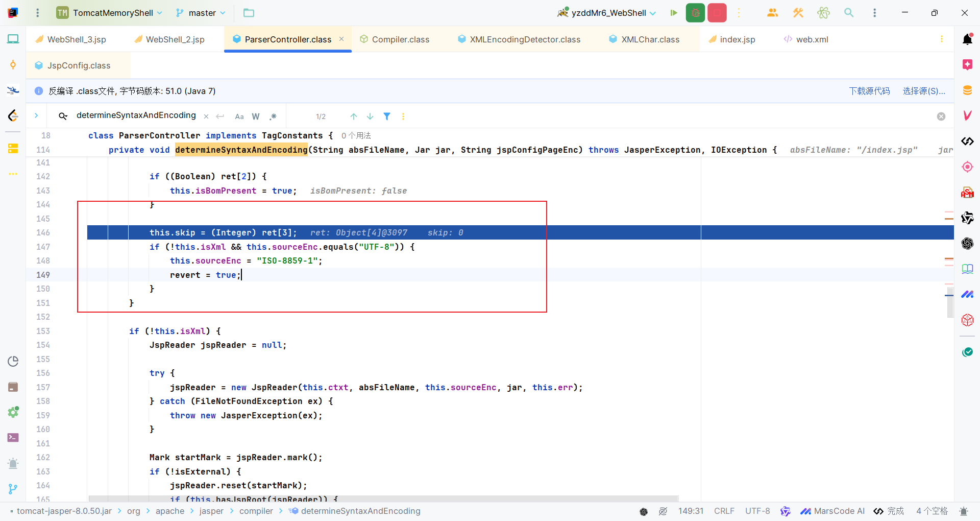Screen dimensions: 980x521
Task: Open the Notifications bell icon
Action: pyautogui.click(x=967, y=39)
